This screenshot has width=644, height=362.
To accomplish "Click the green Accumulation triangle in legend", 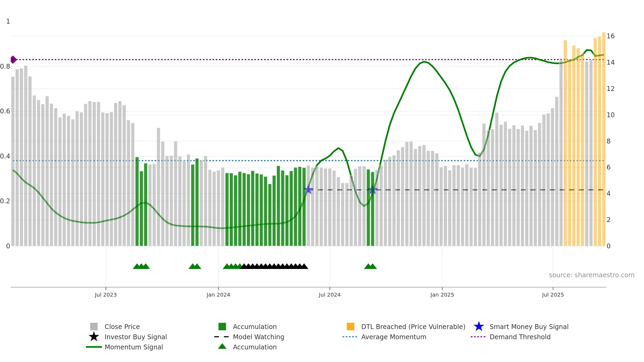I will (x=222, y=346).
